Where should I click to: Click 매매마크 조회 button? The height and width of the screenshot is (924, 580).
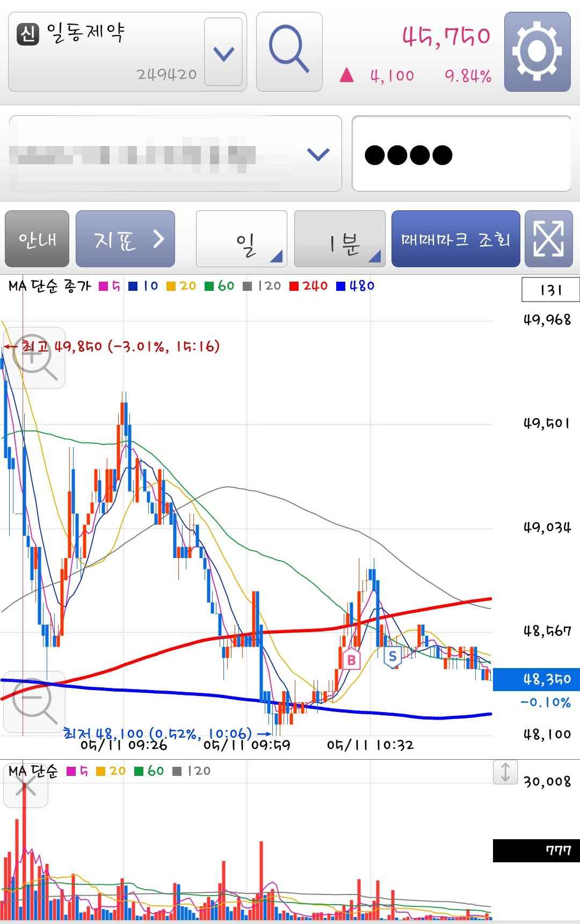[x=455, y=239]
